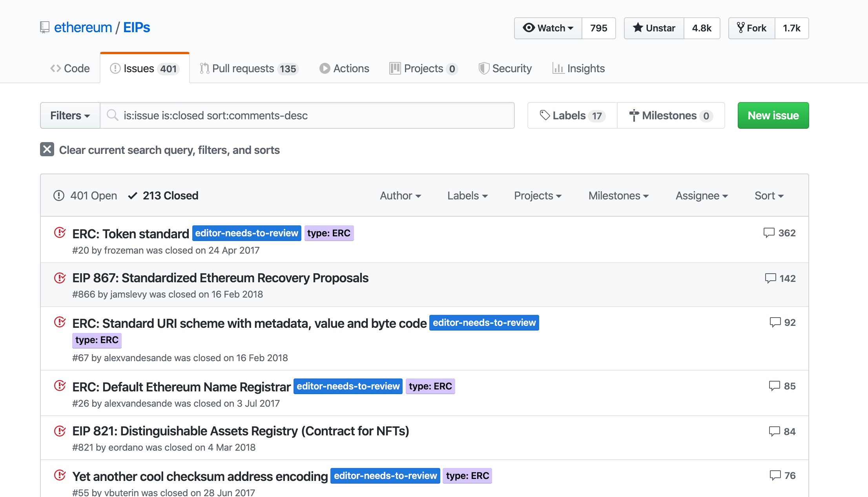Viewport: 868px width, 497px height.
Task: Click the magnifier icon in the search box
Action: click(x=113, y=115)
